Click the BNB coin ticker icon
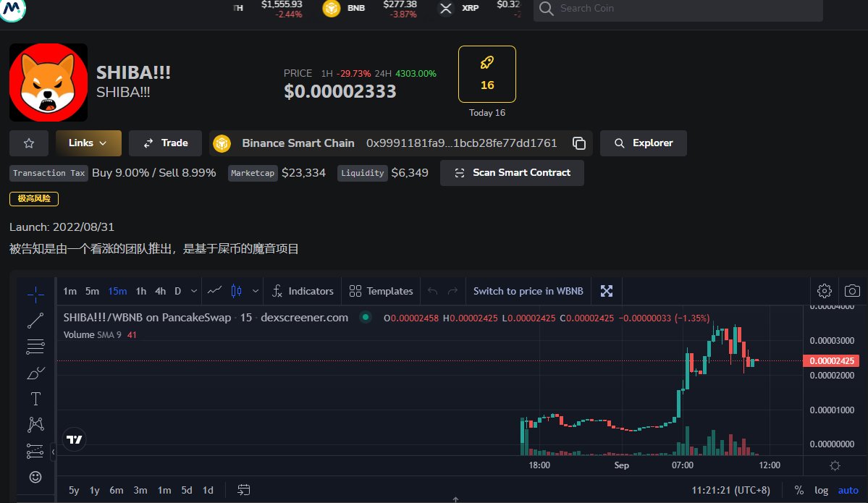This screenshot has width=868, height=503. (331, 8)
